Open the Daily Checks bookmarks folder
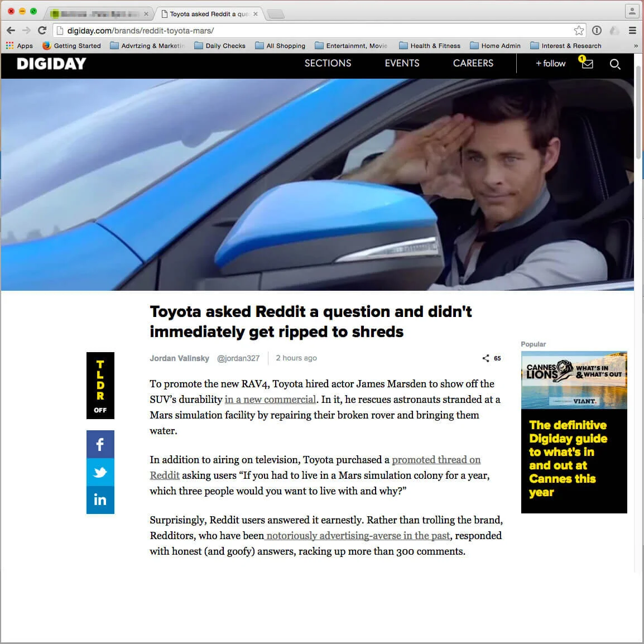Screen dimensions: 644x644 click(220, 46)
